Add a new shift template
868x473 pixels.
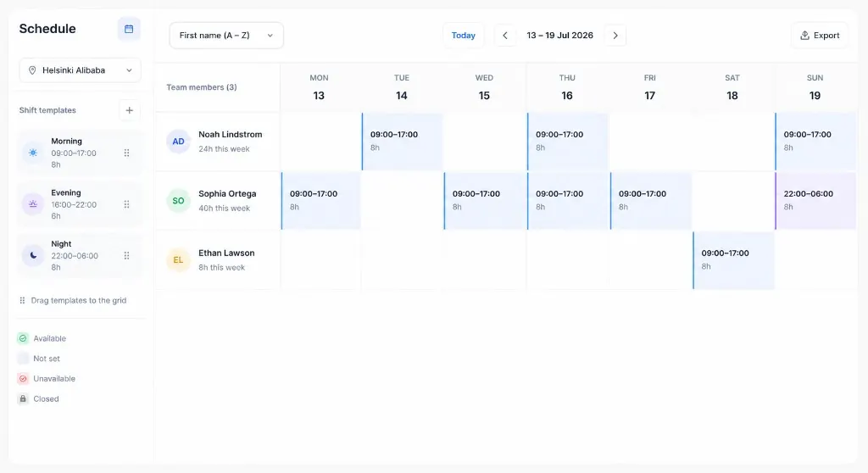tap(129, 110)
